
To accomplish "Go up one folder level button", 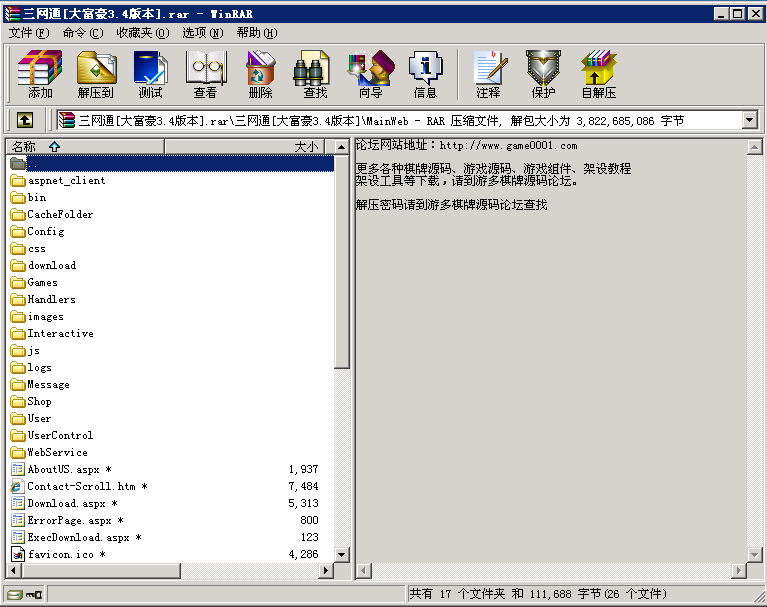I will [x=25, y=121].
